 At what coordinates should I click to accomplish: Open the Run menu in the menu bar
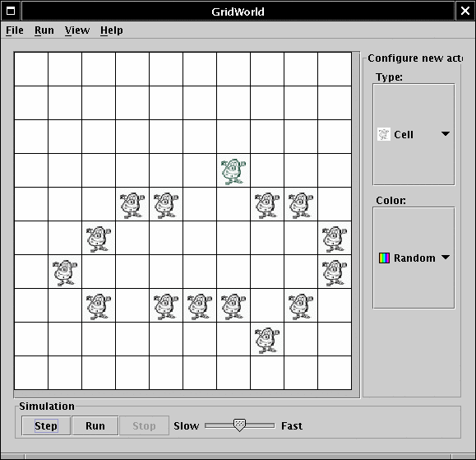44,30
